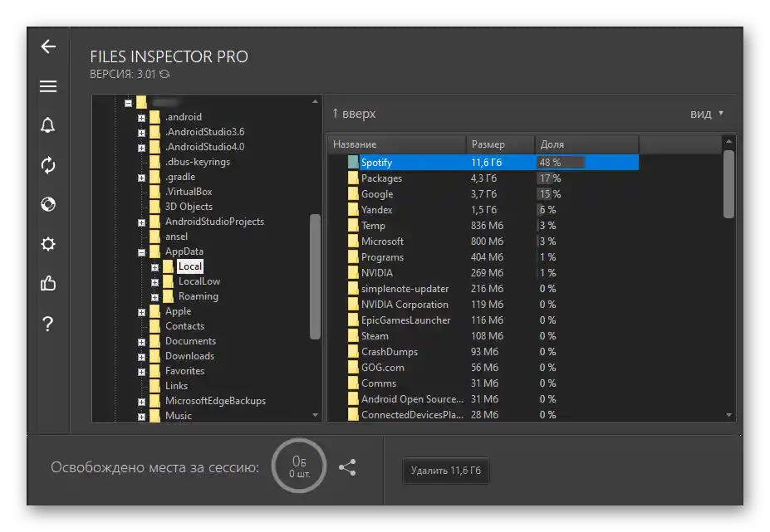Sort by Название column header

pyautogui.click(x=396, y=144)
